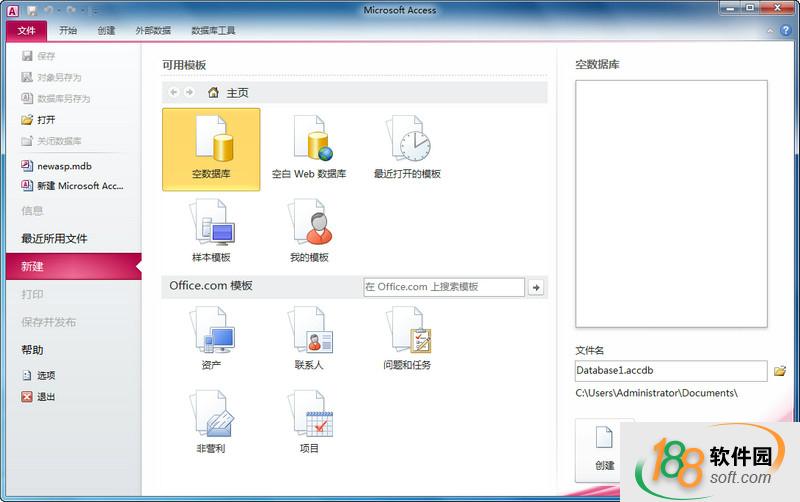800x502 pixels.
Task: Open 最近打开的模板 recent templates
Action: pos(407,149)
